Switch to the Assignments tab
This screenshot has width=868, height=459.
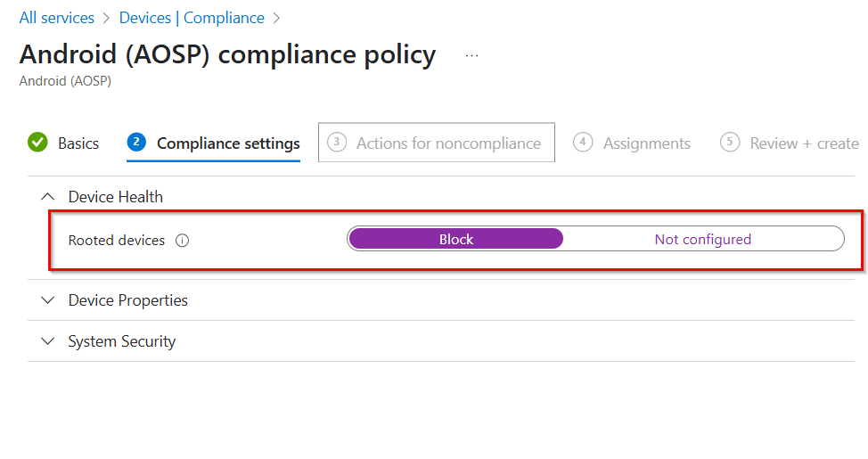(646, 143)
